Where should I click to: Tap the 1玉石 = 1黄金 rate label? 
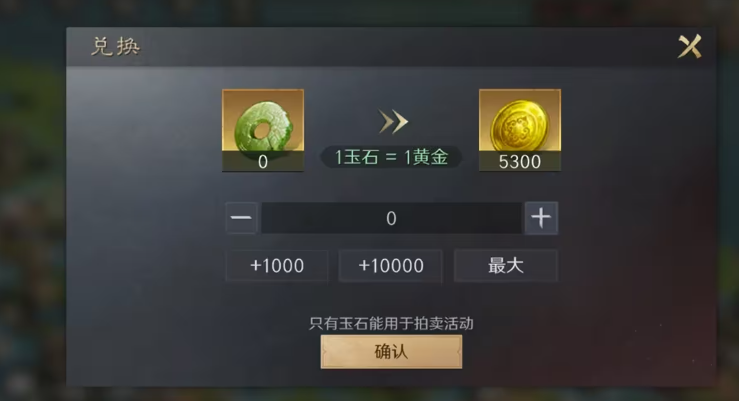pyautogui.click(x=391, y=157)
